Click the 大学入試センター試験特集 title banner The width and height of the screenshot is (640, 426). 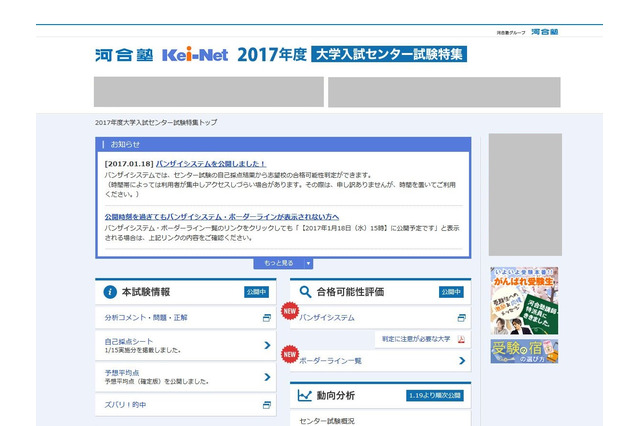click(x=389, y=54)
